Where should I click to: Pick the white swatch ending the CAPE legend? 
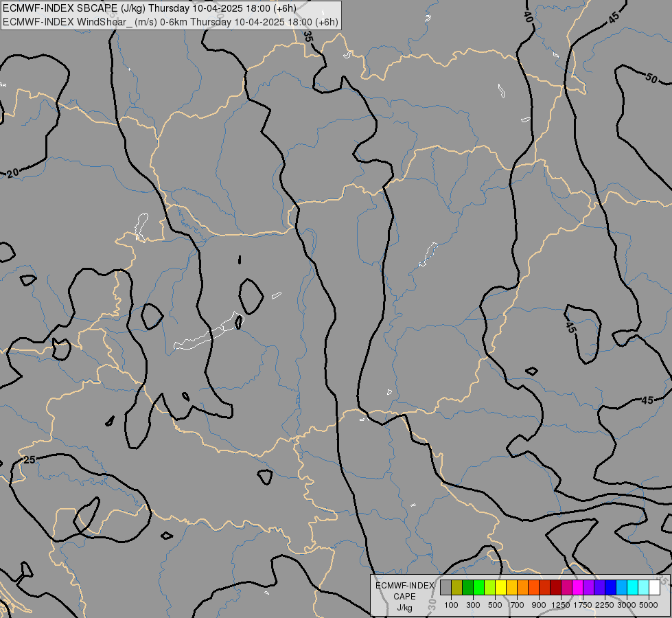pyautogui.click(x=654, y=587)
